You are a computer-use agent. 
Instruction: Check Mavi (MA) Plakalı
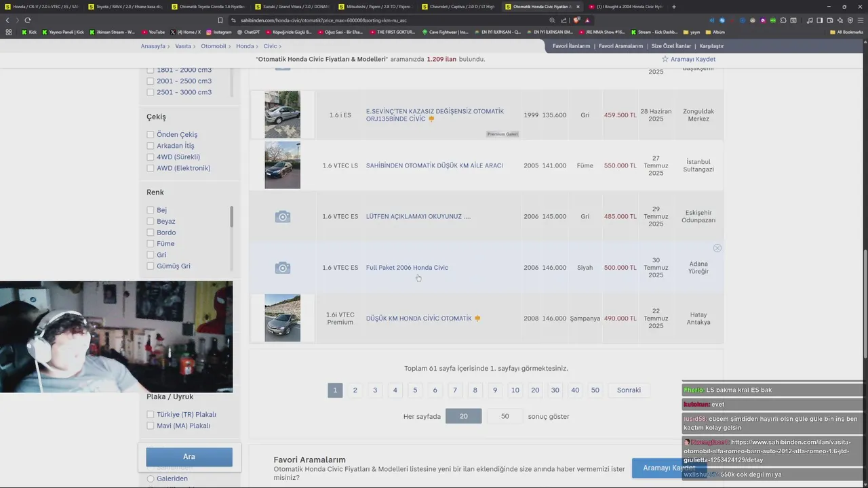pos(151,426)
